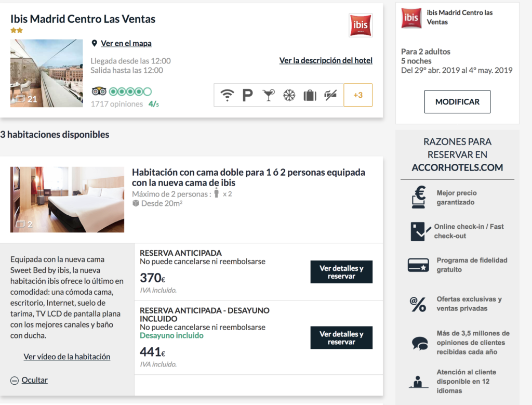Click the exclusive offers percent icon

(418, 304)
